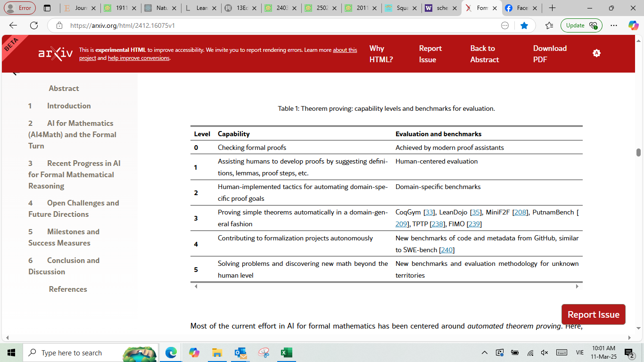Collapse the sidebar with the chevron icon
Screen dimensions: 644x362
[15, 74]
